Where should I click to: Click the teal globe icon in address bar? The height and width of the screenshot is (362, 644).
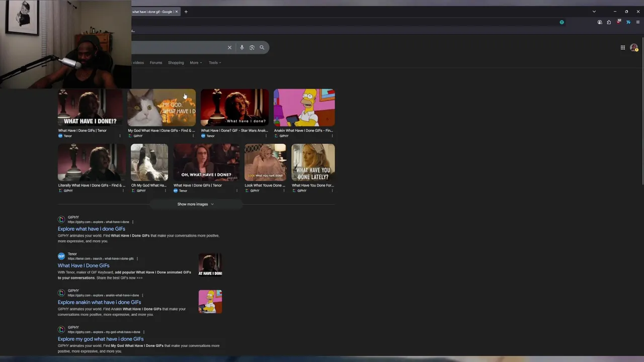pyautogui.click(x=561, y=22)
